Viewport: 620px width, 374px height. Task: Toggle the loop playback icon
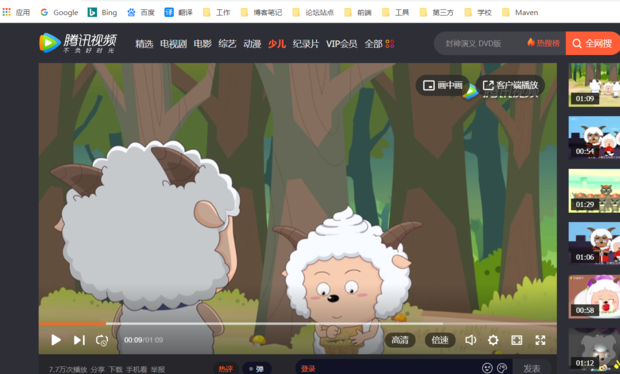coord(102,340)
